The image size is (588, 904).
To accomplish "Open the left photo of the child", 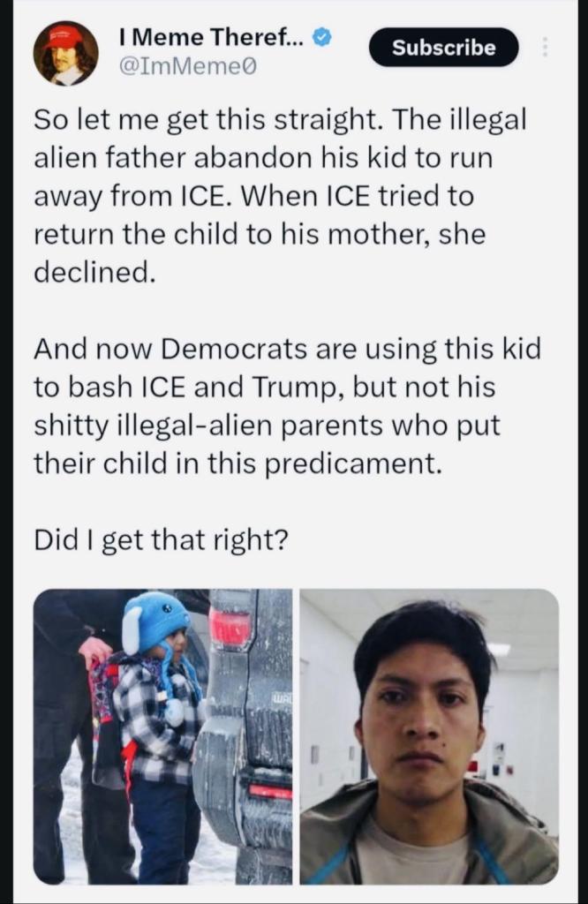I will click(163, 736).
